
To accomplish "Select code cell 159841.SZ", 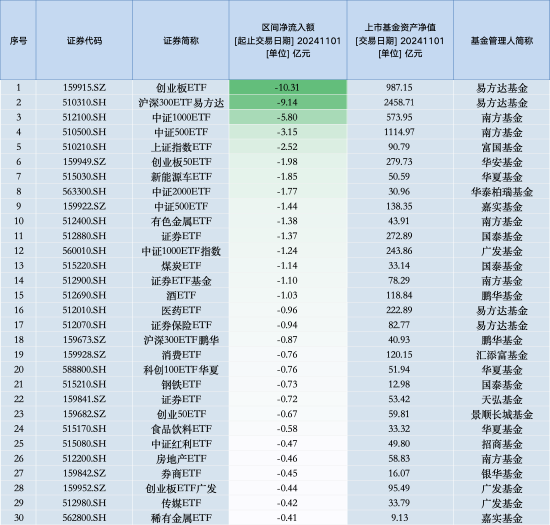I will 84,399.
